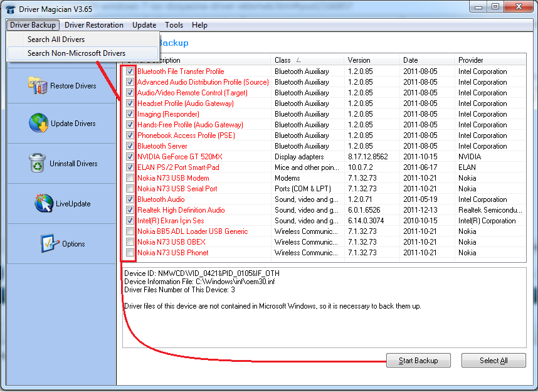Select the Imaging (Responder) driver row
The image size is (538, 392).
(x=324, y=114)
